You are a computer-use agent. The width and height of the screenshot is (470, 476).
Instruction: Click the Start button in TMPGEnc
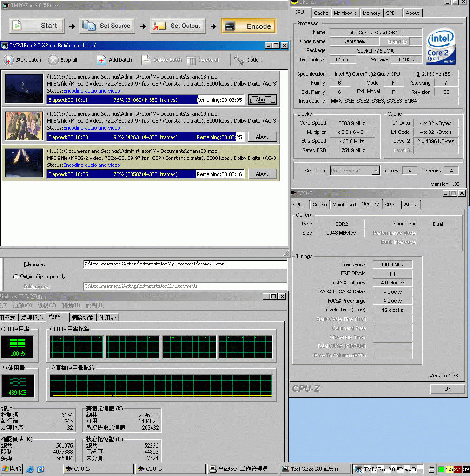pos(37,26)
